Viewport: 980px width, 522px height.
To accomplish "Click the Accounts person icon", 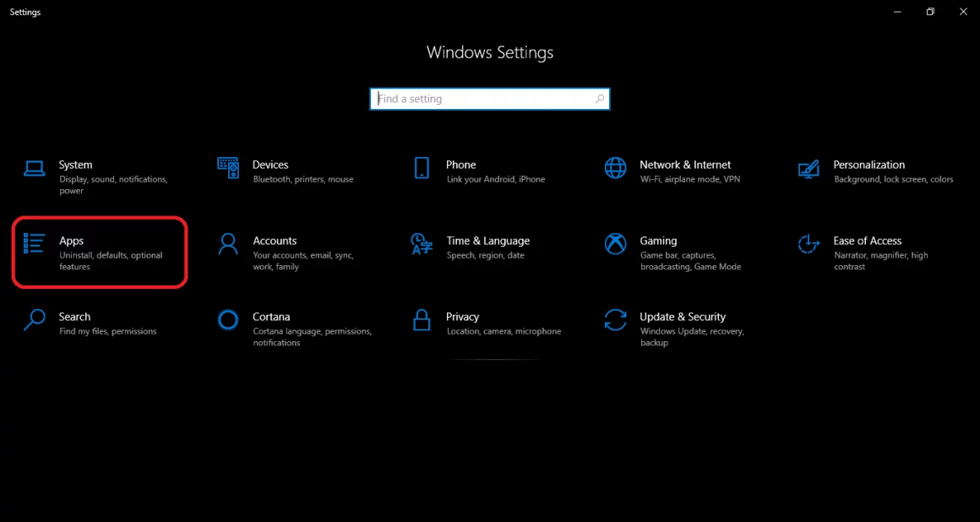I will tap(228, 244).
